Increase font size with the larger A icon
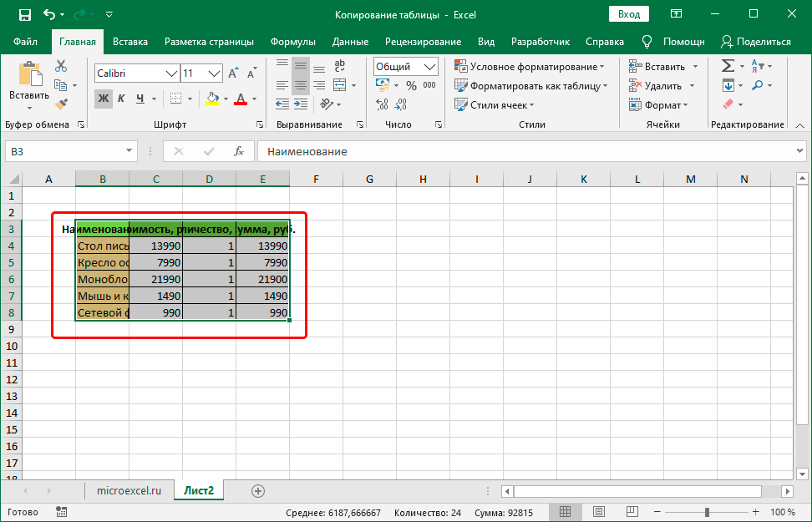812x522 pixels. (234, 73)
